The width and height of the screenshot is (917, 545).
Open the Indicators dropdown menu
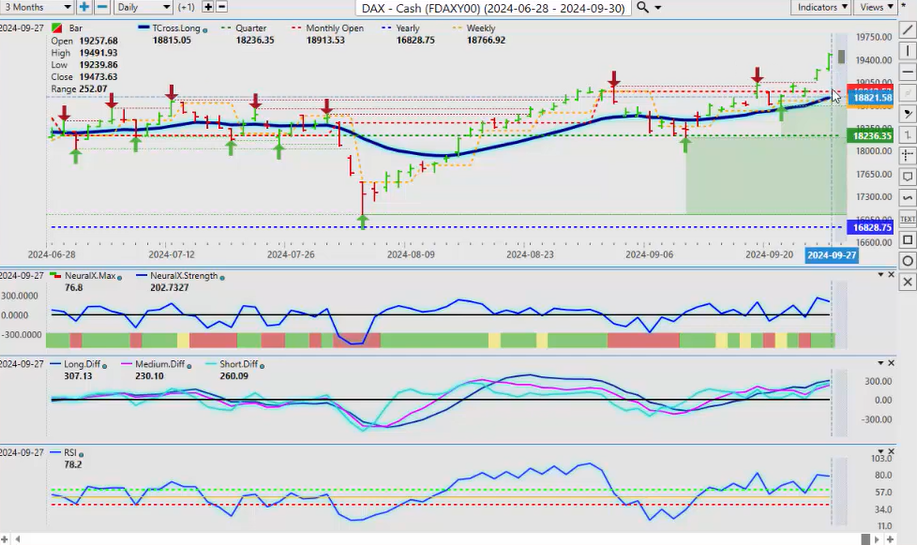pos(821,7)
